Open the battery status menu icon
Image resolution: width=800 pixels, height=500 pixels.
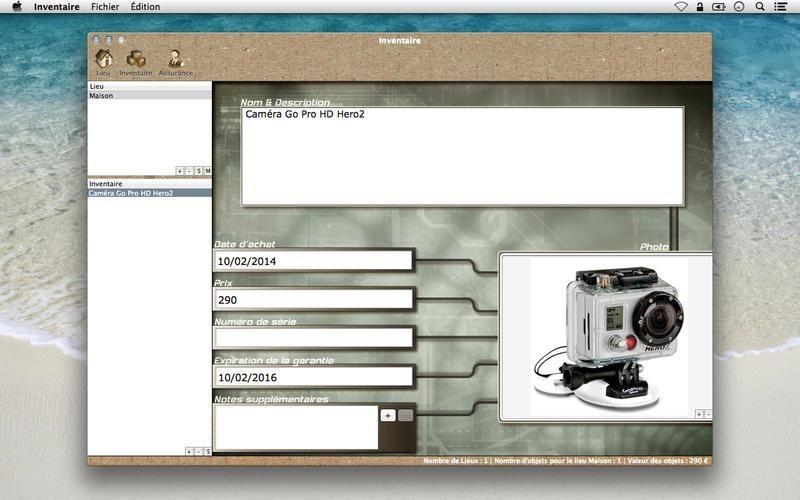(x=718, y=7)
